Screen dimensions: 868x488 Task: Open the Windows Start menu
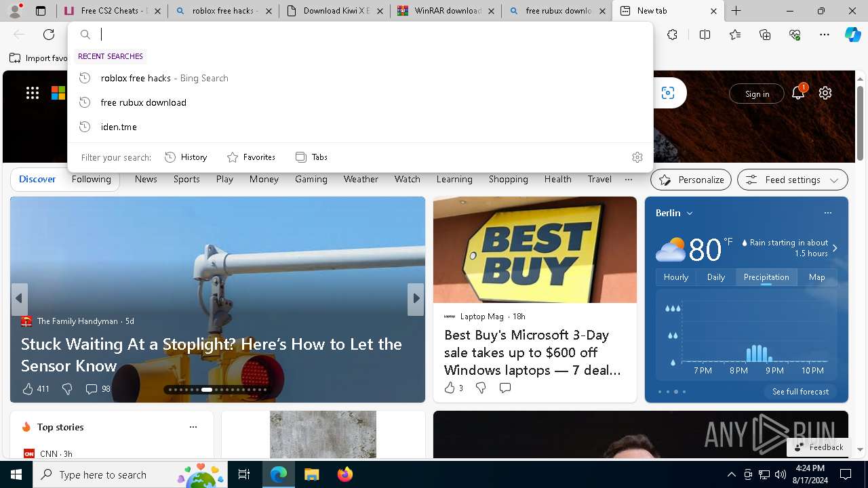tap(16, 474)
